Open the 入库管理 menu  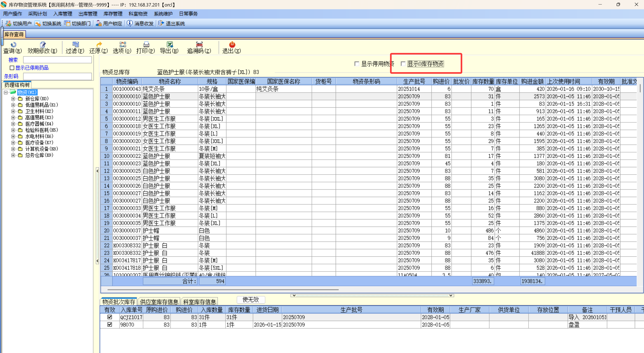click(63, 14)
